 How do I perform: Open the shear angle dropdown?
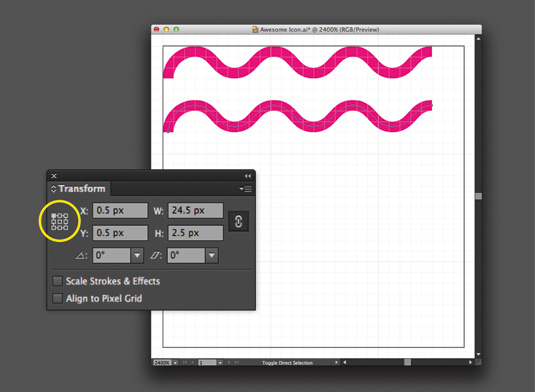[212, 255]
